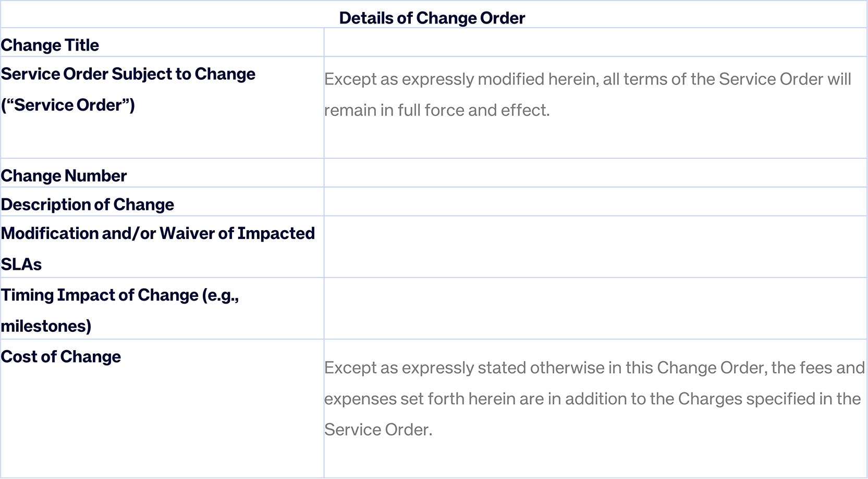This screenshot has height=479, width=868.
Task: Click the blank Timing Impact value cell
Action: point(595,308)
